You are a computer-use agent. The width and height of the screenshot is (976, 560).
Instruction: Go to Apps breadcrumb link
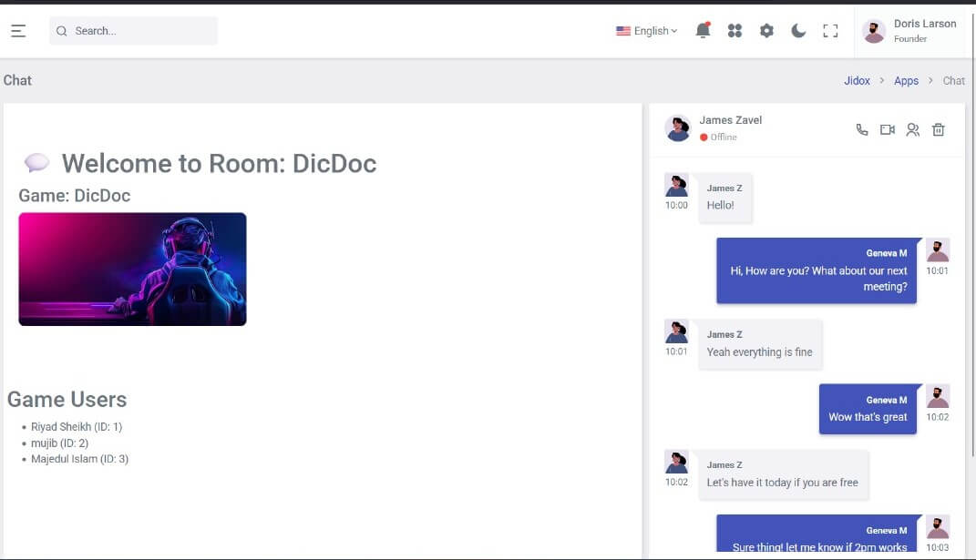point(906,81)
